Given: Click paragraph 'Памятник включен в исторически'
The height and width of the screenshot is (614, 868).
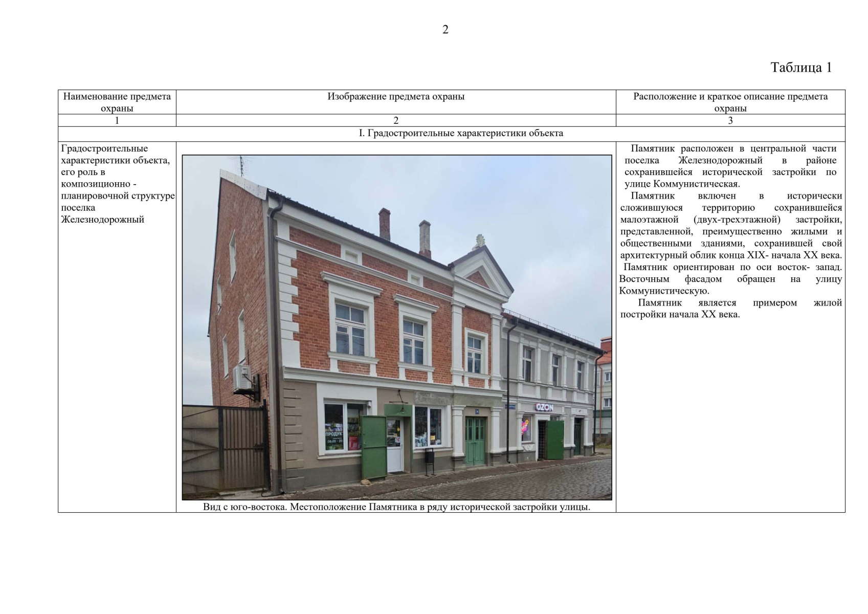Looking at the screenshot, I should (736, 196).
